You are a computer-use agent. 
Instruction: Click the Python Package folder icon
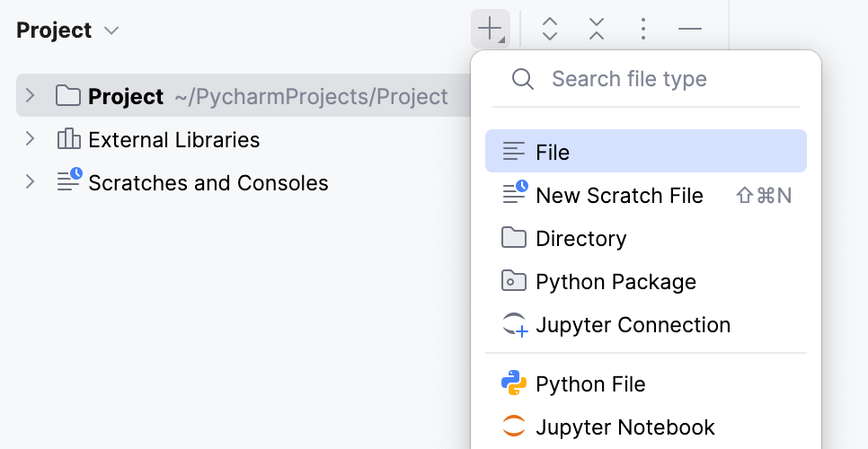coord(513,282)
